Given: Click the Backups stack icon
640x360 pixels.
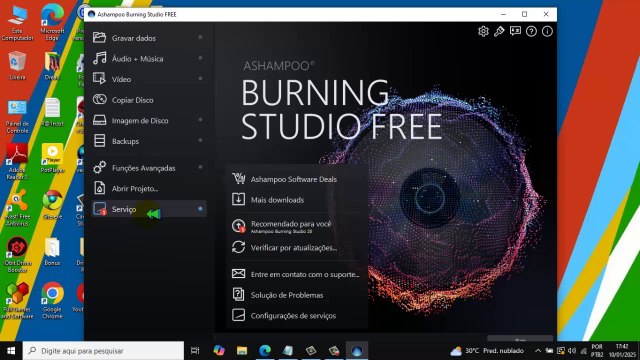Looking at the screenshot, I should coord(99,140).
